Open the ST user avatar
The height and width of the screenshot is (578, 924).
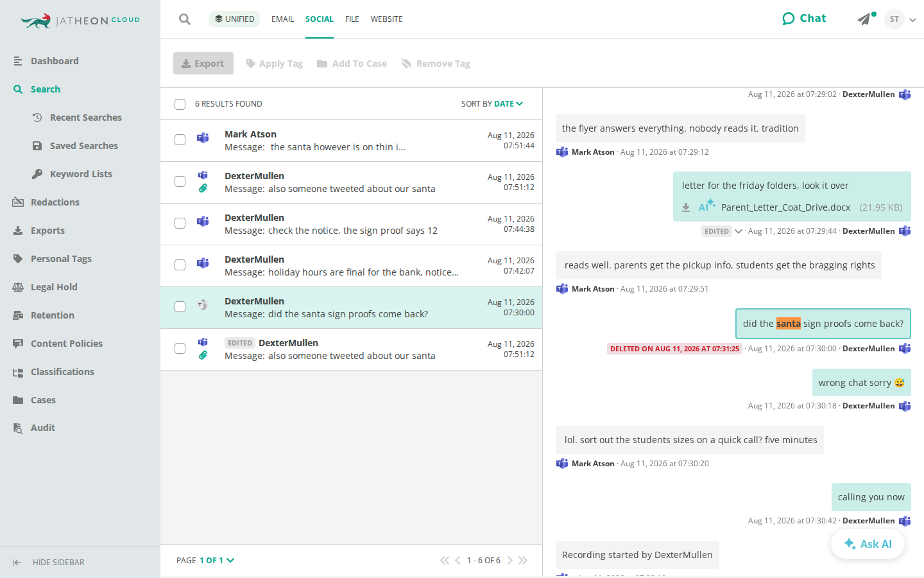894,19
